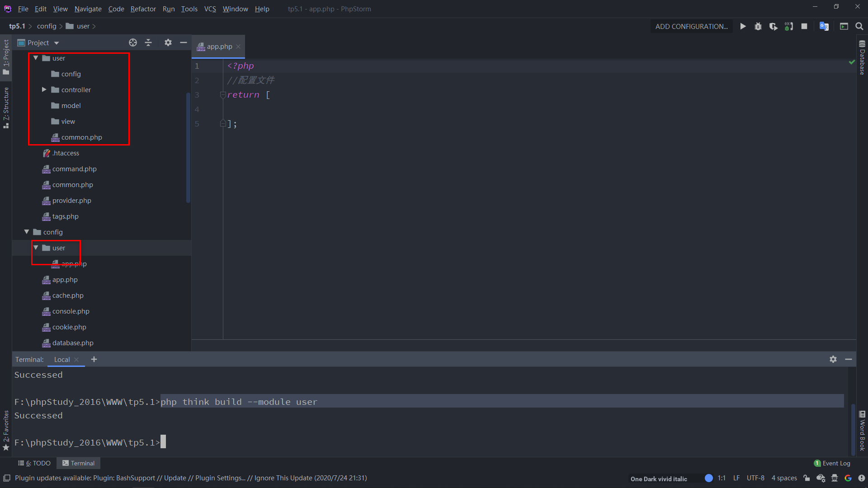The image size is (868, 488).
Task: Click line 4 in the code editor
Action: pyautogui.click(x=538, y=109)
